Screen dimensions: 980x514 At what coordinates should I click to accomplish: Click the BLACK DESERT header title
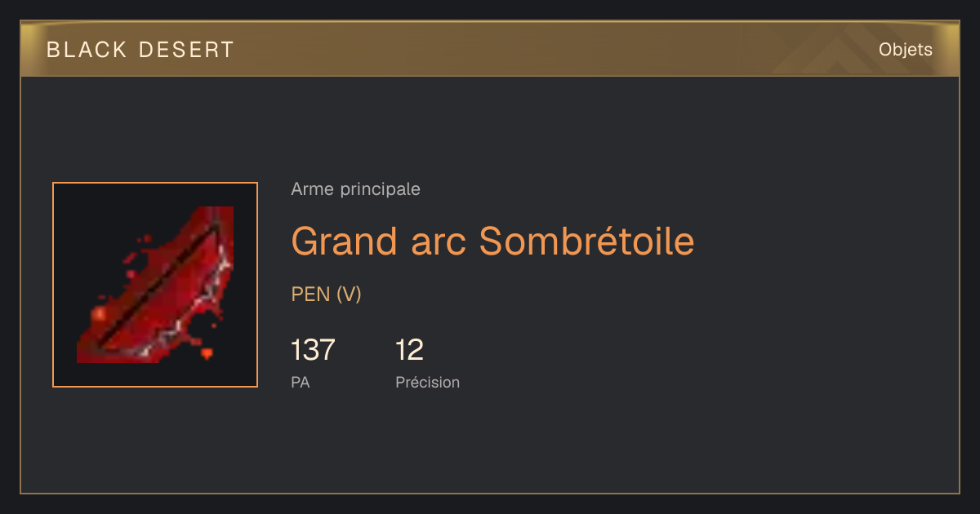pyautogui.click(x=140, y=50)
